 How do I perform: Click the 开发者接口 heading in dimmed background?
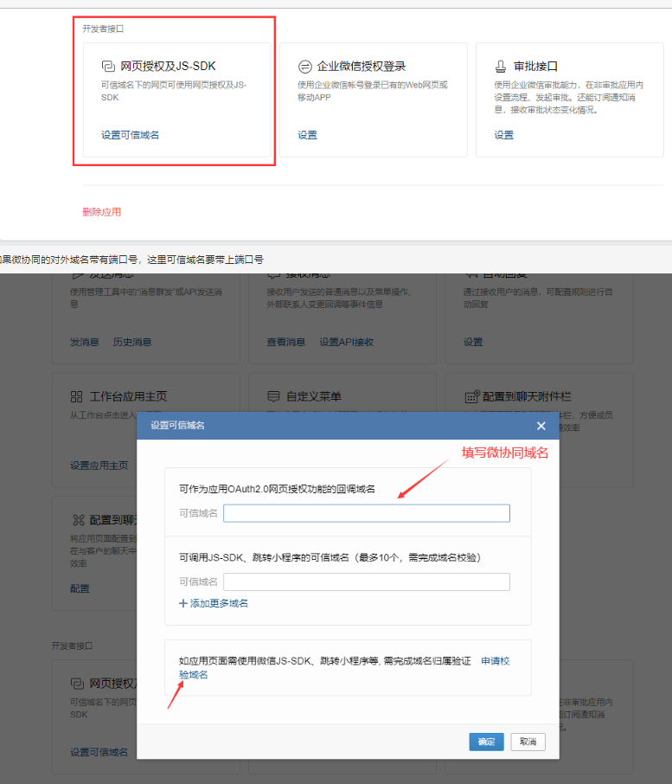72,646
